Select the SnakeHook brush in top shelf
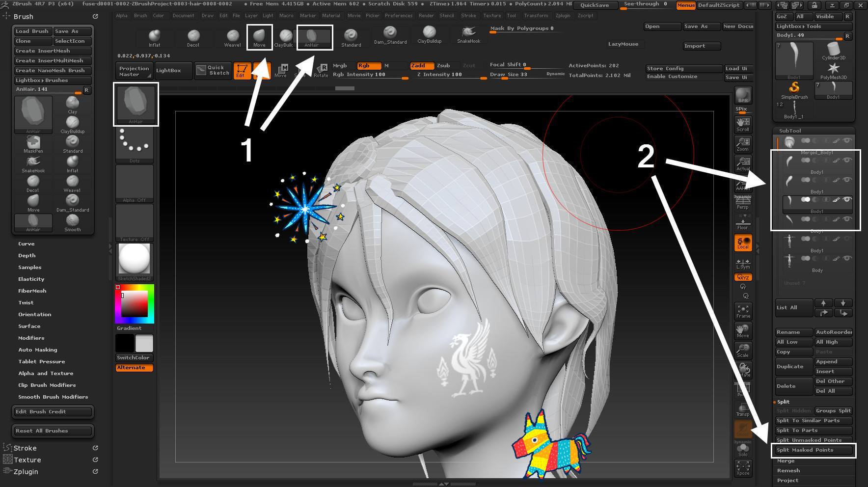This screenshot has height=487, width=868. pos(468,34)
